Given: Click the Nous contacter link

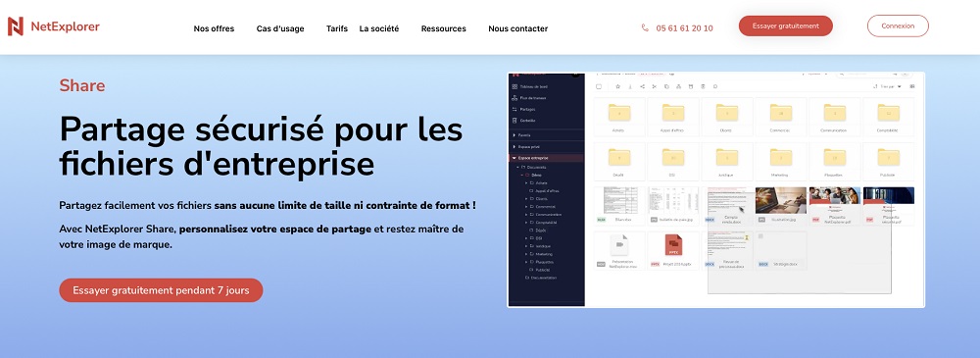Looking at the screenshot, I should [x=518, y=28].
